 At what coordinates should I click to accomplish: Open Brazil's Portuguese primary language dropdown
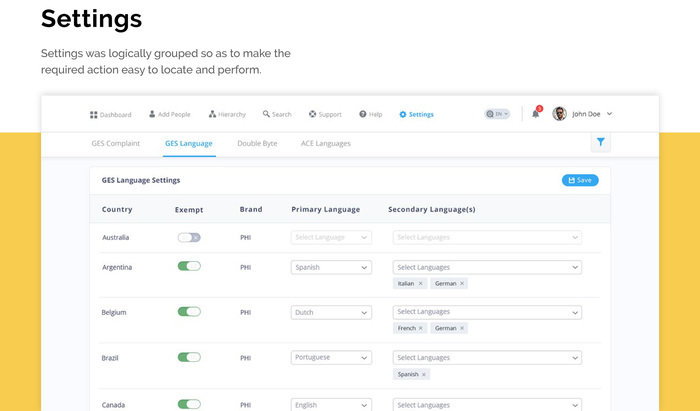pyautogui.click(x=331, y=357)
